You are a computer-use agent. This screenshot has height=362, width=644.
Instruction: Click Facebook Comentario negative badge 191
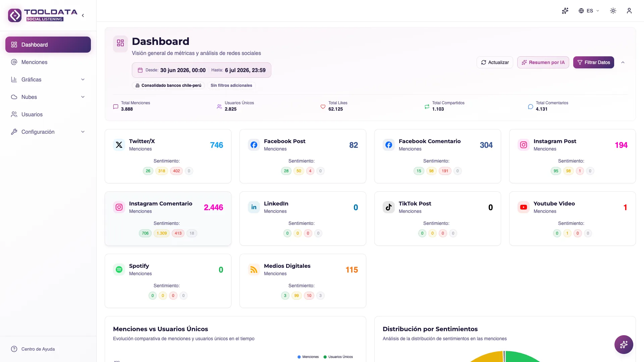(445, 171)
